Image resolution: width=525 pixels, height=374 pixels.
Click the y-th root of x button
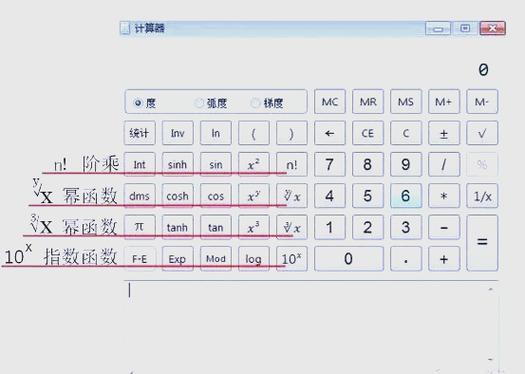[x=292, y=196]
